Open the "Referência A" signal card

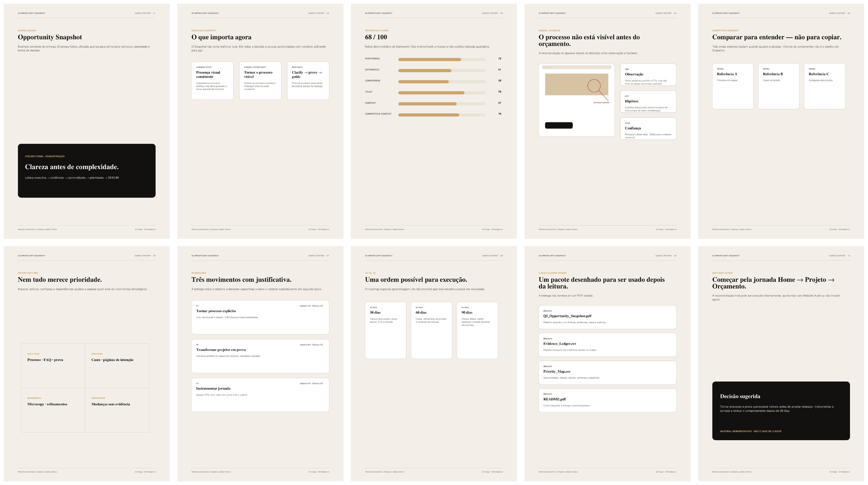(x=733, y=86)
